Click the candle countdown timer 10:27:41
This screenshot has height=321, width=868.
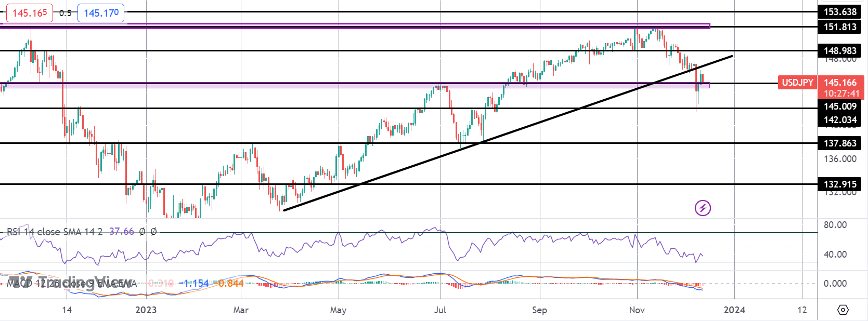pos(840,93)
